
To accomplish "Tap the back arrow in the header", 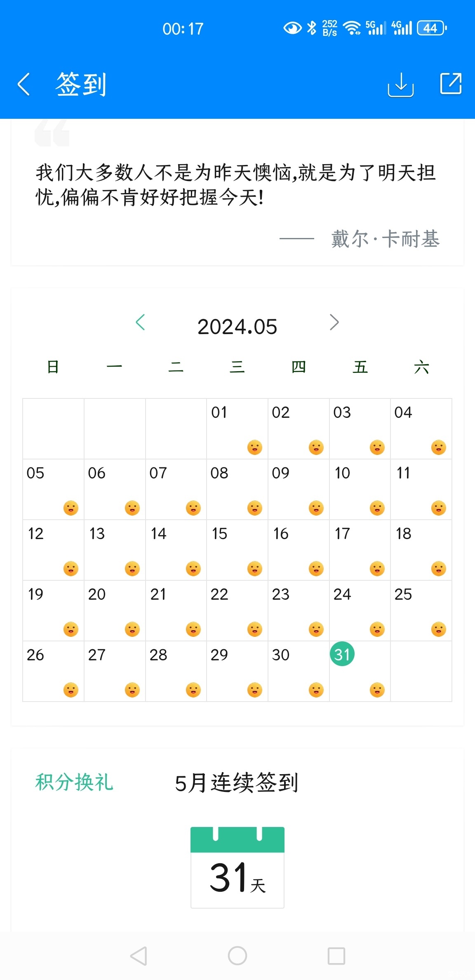I will click(x=24, y=84).
